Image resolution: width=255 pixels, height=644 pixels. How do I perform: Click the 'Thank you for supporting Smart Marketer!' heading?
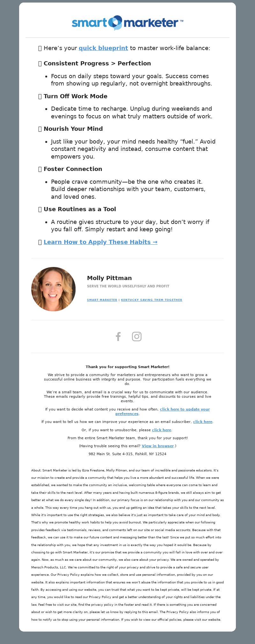tap(127, 367)
